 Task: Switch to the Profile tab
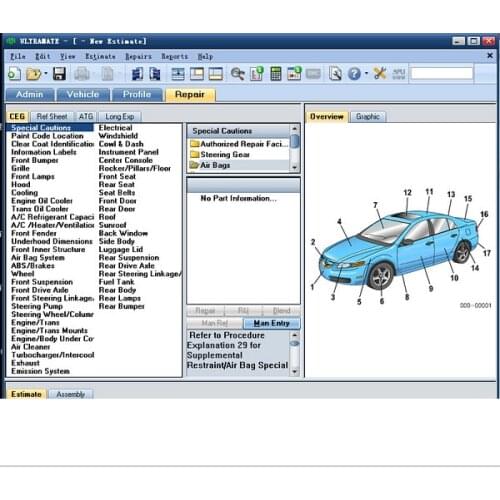pos(137,94)
